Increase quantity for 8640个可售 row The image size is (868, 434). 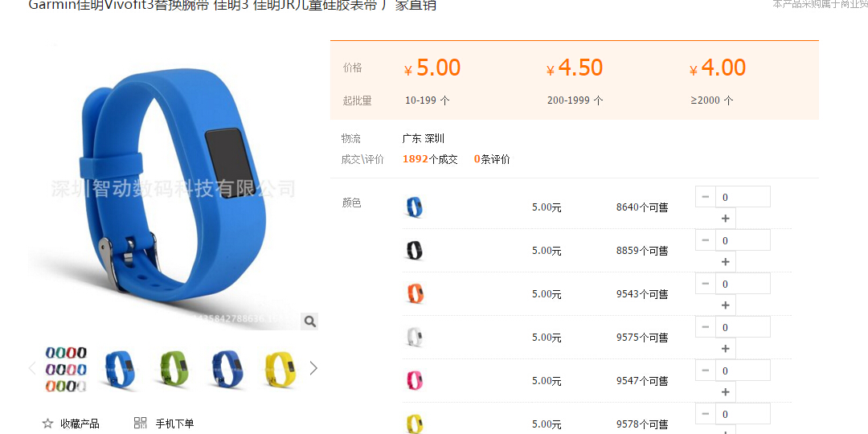pyautogui.click(x=726, y=218)
